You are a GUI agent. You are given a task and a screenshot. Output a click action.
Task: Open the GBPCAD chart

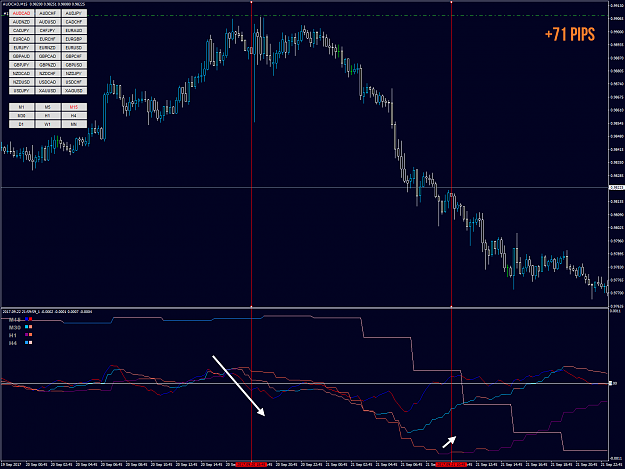[47, 56]
